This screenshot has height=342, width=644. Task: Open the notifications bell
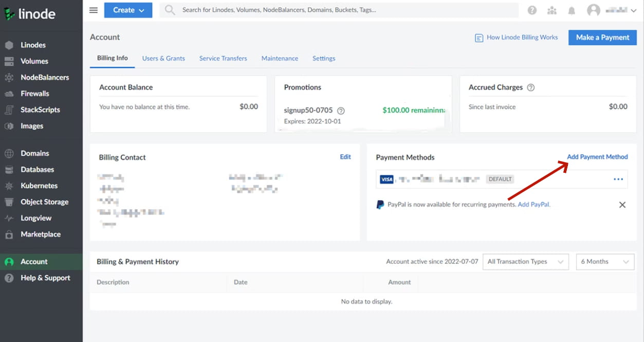pos(572,10)
